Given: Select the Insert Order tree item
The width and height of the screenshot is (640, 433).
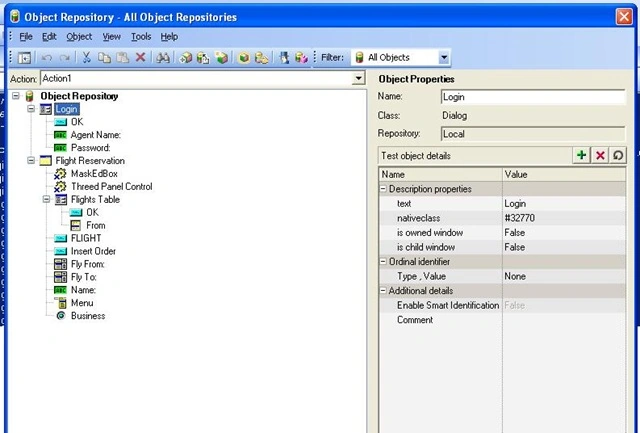Looking at the screenshot, I should (x=93, y=251).
